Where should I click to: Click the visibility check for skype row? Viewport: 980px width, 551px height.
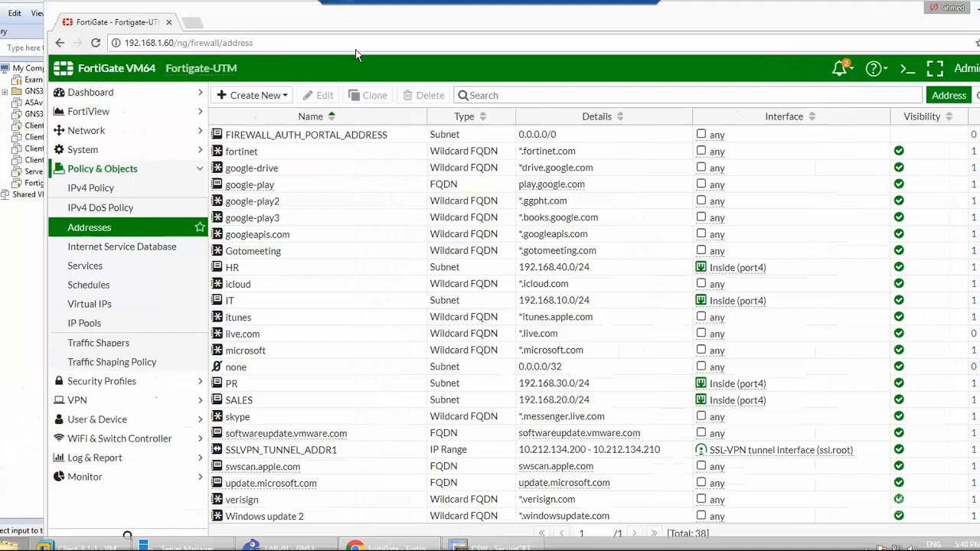click(x=899, y=416)
